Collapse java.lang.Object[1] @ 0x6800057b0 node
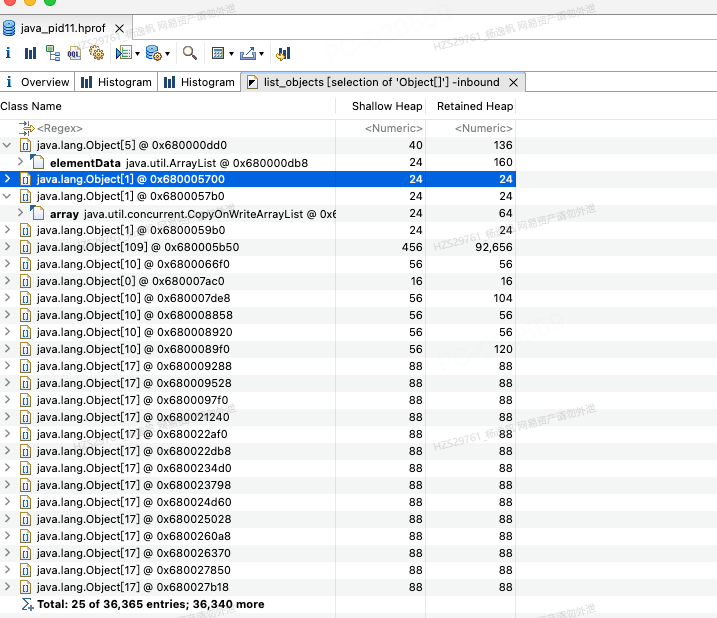The image size is (717, 618). tap(7, 196)
